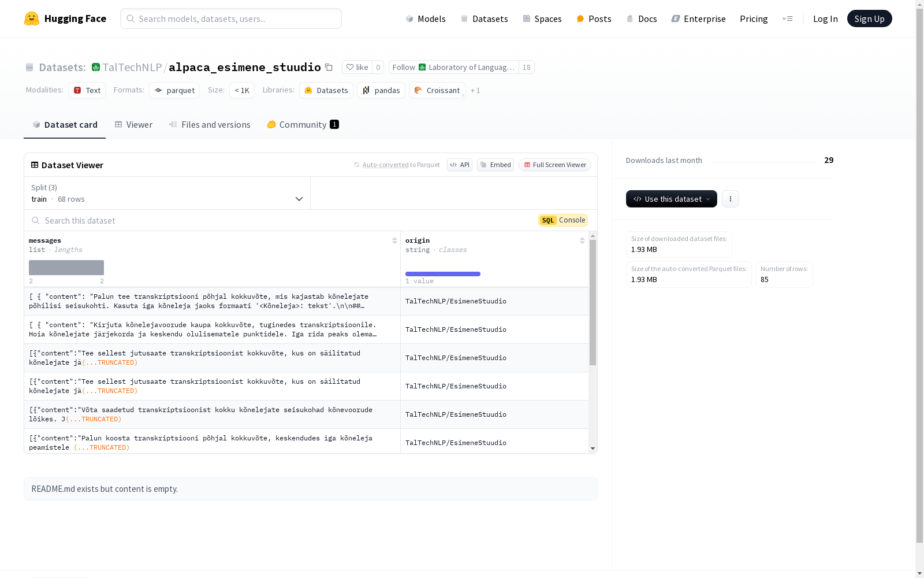Focus the top search models field
This screenshot has height=578, width=924.
[231, 18]
